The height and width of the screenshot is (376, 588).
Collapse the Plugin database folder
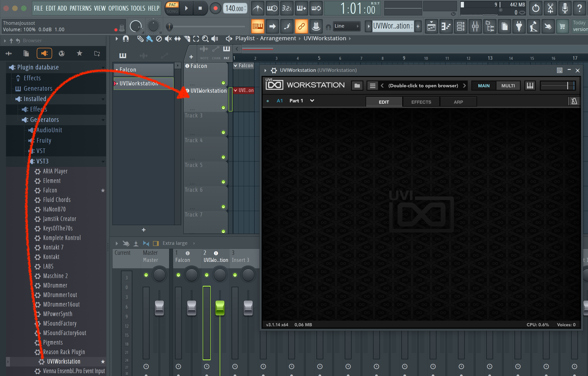103,67
